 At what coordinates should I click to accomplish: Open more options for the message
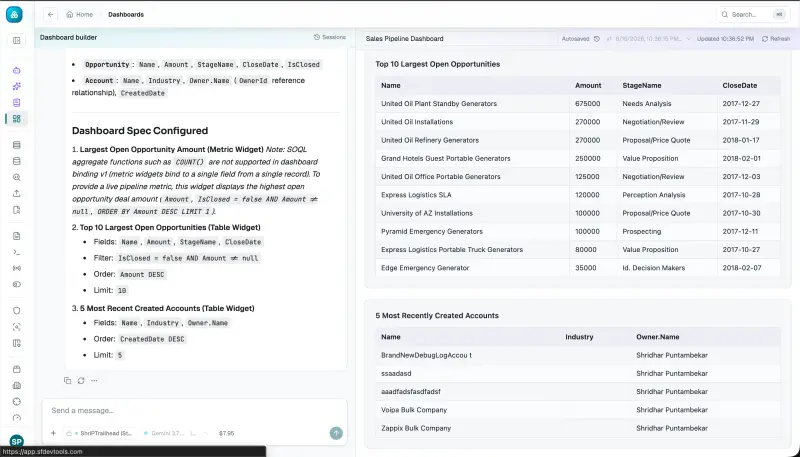94,380
